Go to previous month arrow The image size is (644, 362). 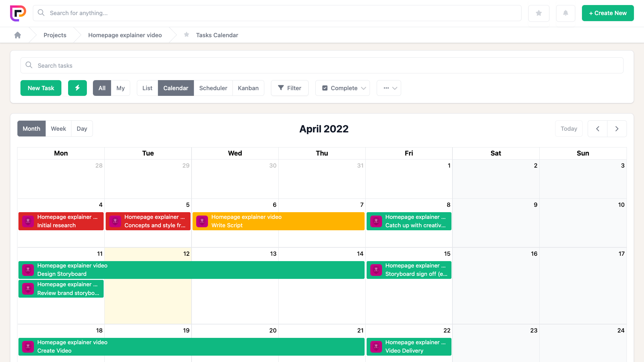point(597,129)
